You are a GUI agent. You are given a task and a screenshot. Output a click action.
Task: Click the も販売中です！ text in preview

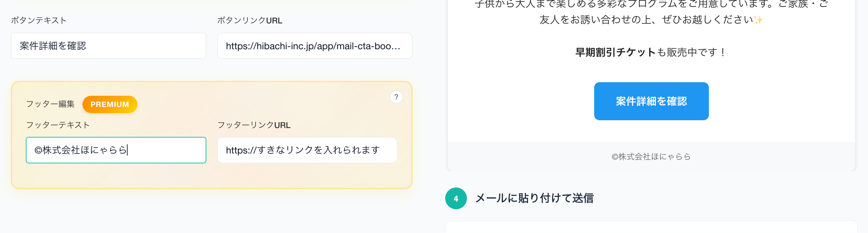tap(691, 52)
